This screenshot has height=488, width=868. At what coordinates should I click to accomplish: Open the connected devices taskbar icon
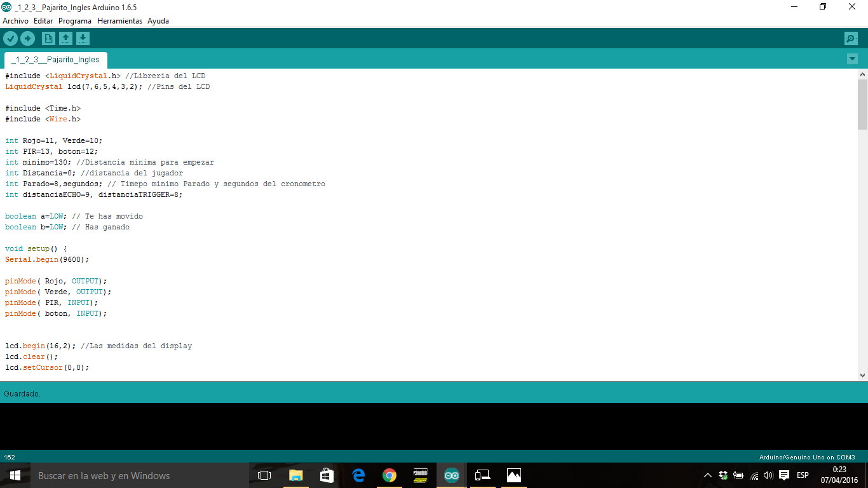coord(483,475)
